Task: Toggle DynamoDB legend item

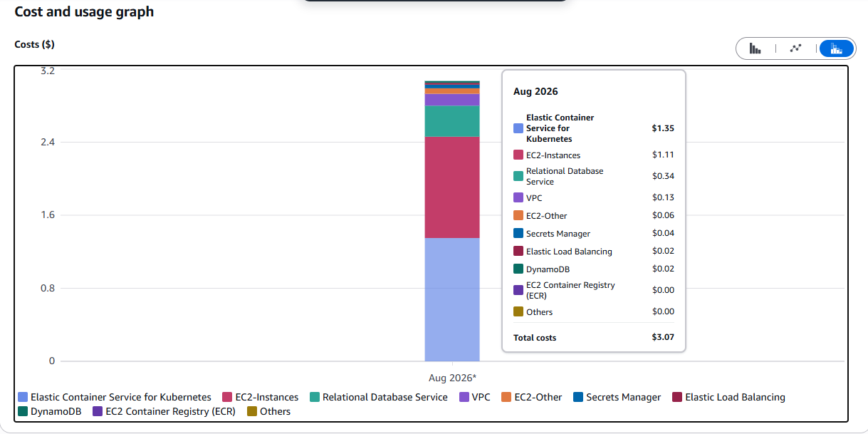Action: point(50,411)
